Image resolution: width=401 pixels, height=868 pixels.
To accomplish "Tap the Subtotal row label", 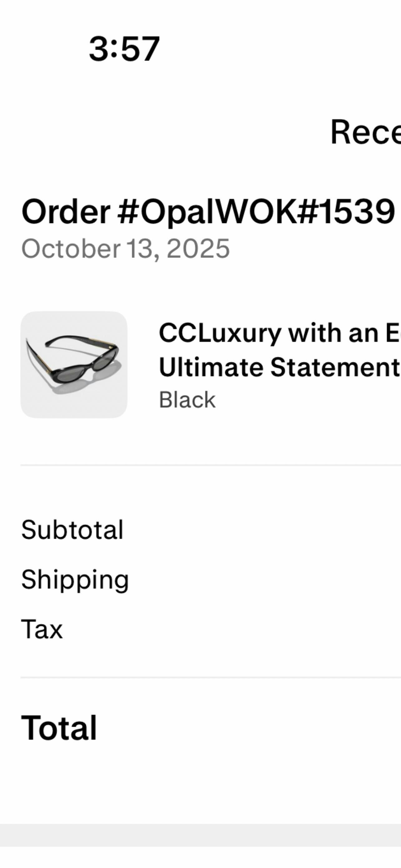I will [72, 530].
